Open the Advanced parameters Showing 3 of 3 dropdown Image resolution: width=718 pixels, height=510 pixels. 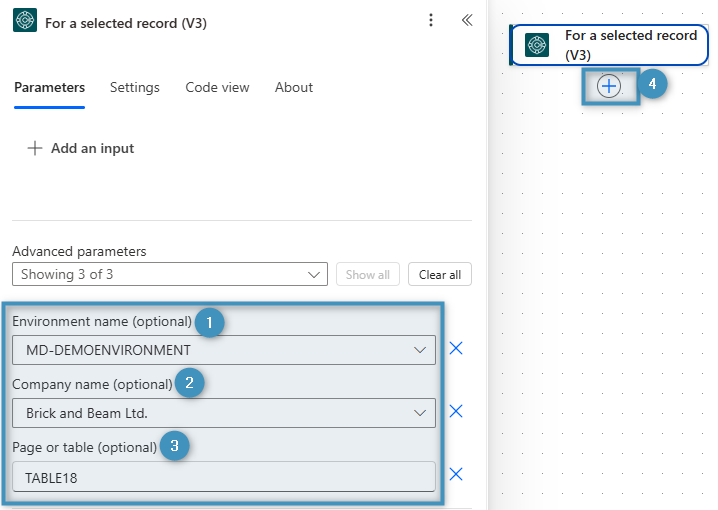click(x=170, y=274)
